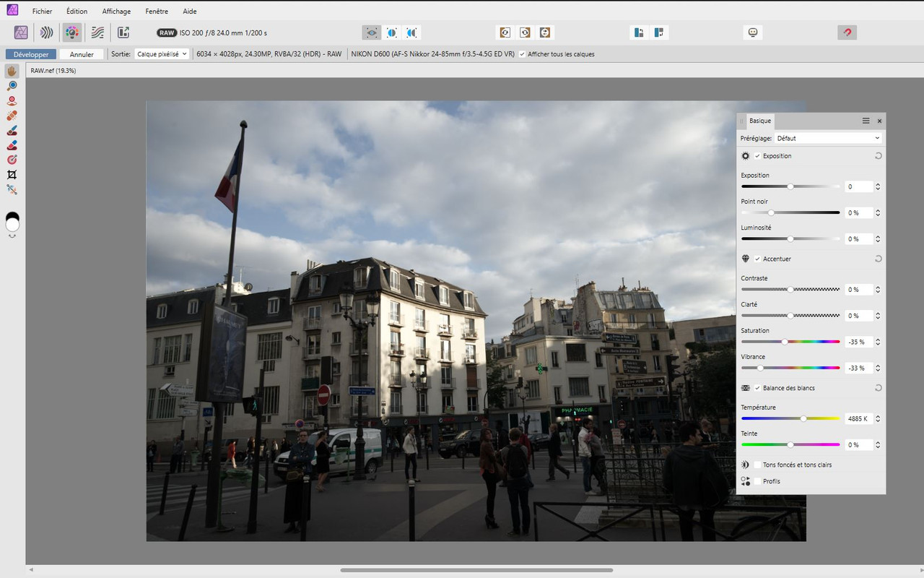Enable the Profils checkbox
Viewport: 924px width, 578px height.
[x=757, y=481]
